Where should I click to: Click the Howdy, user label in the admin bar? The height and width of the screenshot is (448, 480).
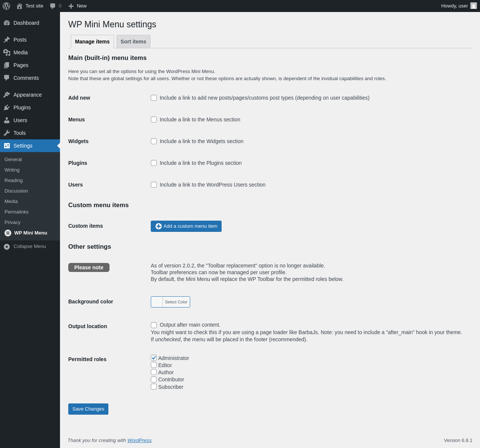(454, 6)
